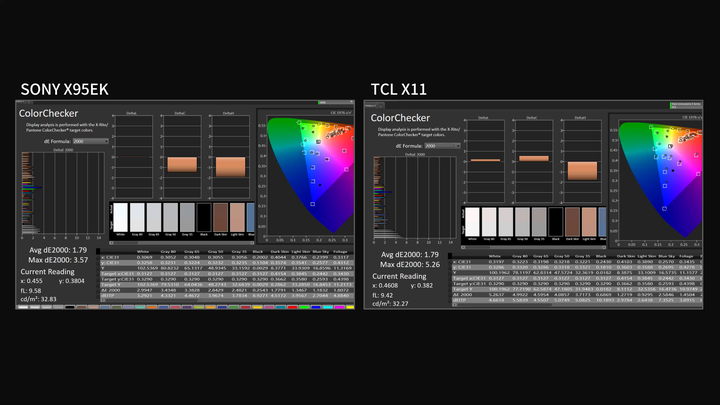
Task: Click the 'Current Reading' heading in TCL window
Action: click(x=399, y=276)
